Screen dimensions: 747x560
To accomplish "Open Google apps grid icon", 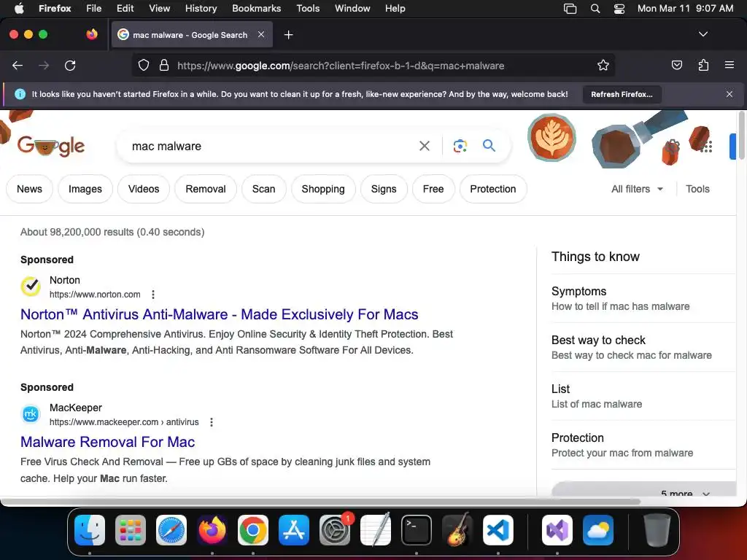I will pyautogui.click(x=706, y=147).
